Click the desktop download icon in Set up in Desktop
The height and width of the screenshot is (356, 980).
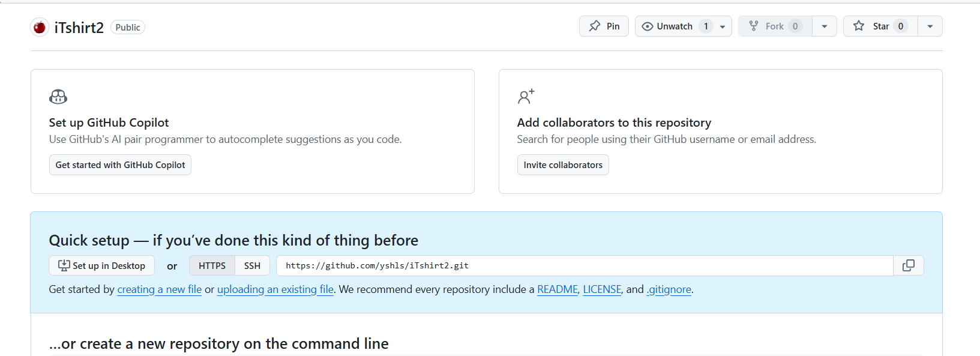[x=64, y=265]
